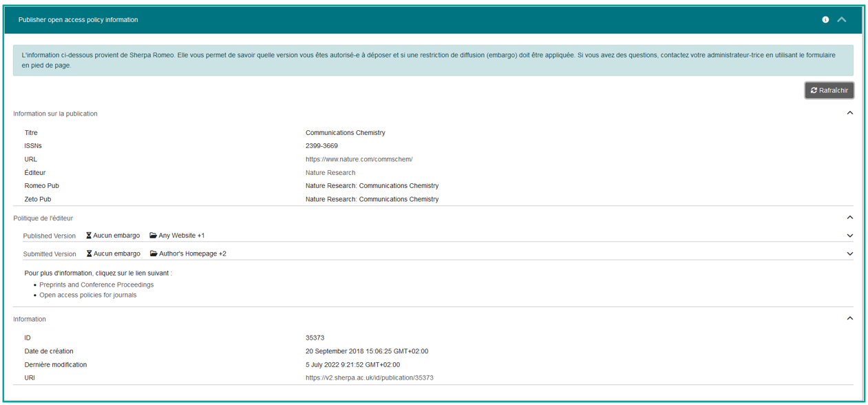
Task: Open the Sherpa publication URI link
Action: 369,377
